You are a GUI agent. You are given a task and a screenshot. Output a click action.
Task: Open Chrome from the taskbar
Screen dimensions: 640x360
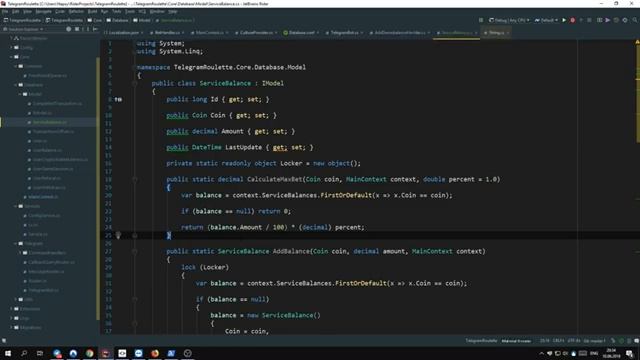[x=89, y=353]
